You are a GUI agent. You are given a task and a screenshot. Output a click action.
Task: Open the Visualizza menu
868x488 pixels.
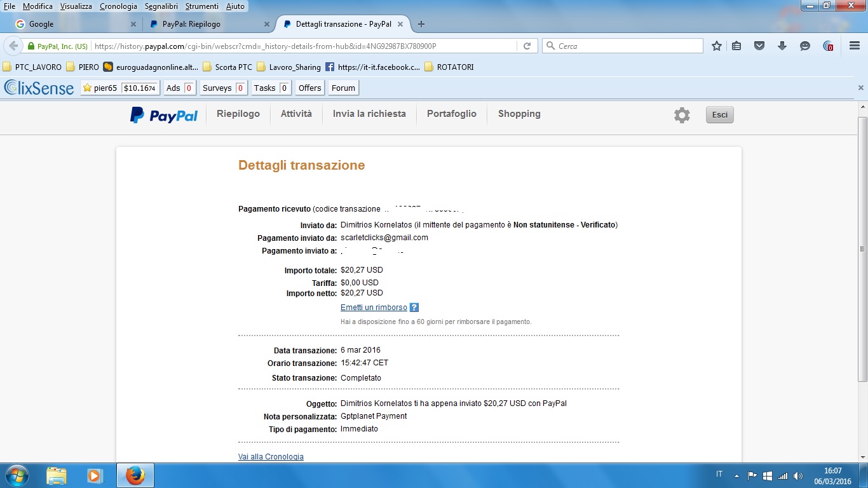pyautogui.click(x=76, y=6)
